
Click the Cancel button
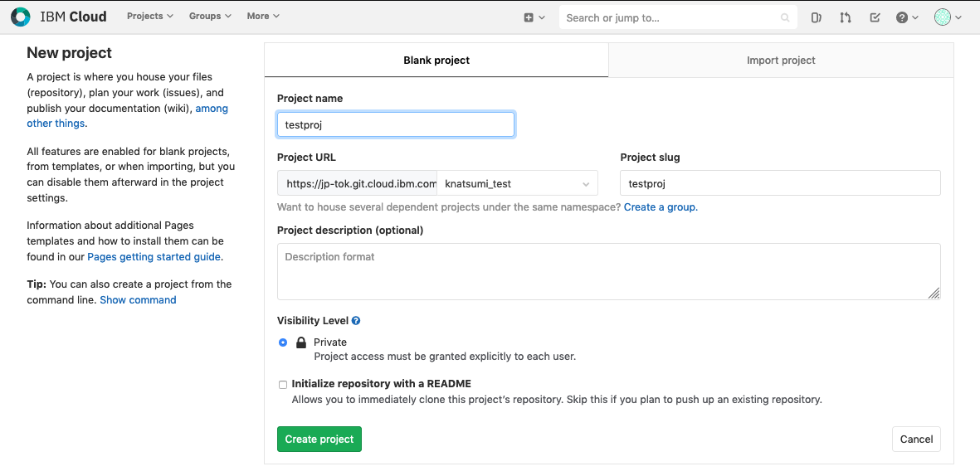[x=916, y=440]
